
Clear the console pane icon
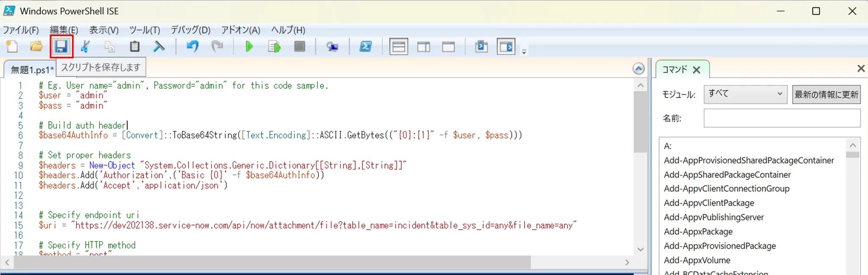(159, 46)
